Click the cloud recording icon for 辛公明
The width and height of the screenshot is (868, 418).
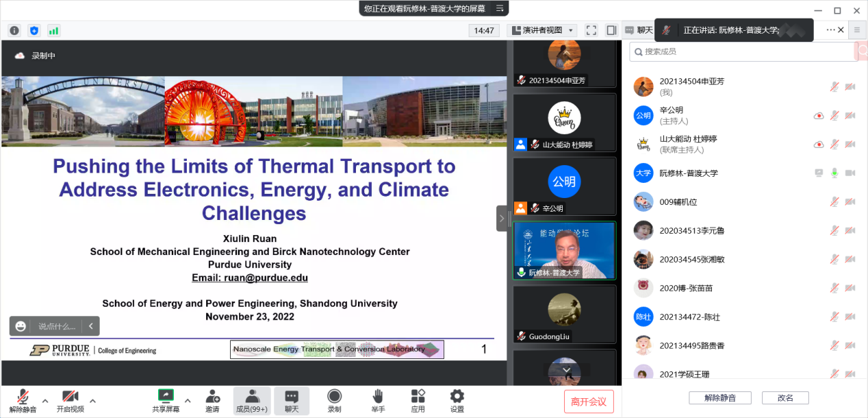coord(818,116)
